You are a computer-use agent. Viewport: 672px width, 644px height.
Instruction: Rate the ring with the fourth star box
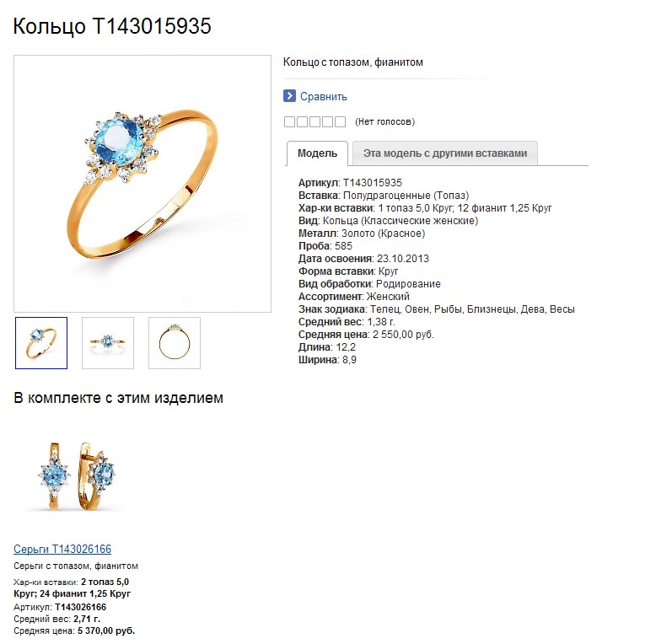[327, 121]
